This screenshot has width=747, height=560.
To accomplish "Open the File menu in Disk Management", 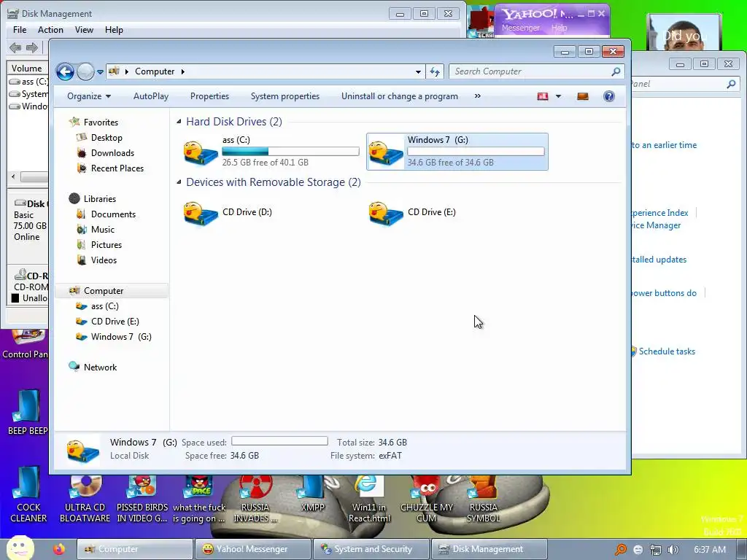I will tap(20, 30).
